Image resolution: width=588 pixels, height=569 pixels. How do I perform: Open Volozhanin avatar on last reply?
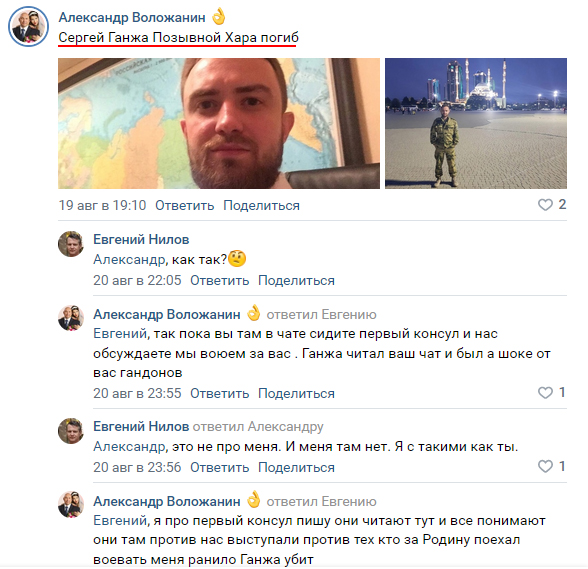tap(71, 505)
